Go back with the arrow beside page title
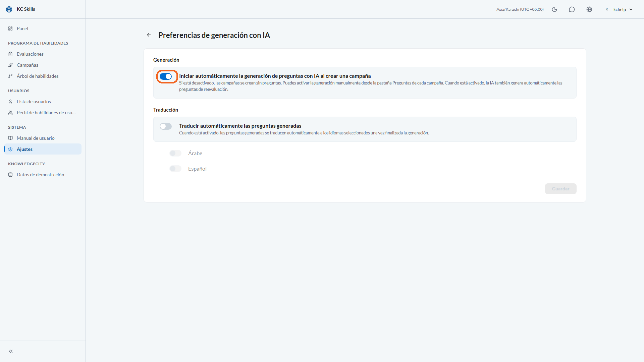 tap(149, 35)
